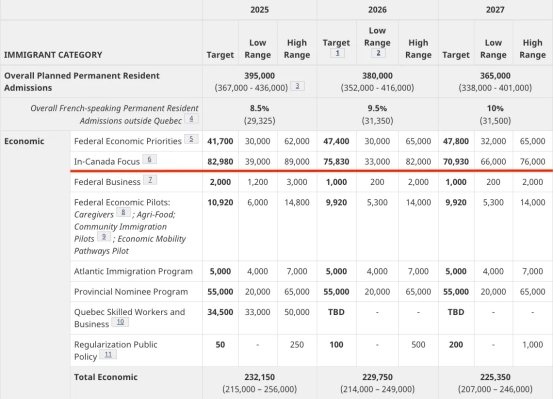
Task: Open footnote 2 under Low Range header
Action: [x=378, y=53]
